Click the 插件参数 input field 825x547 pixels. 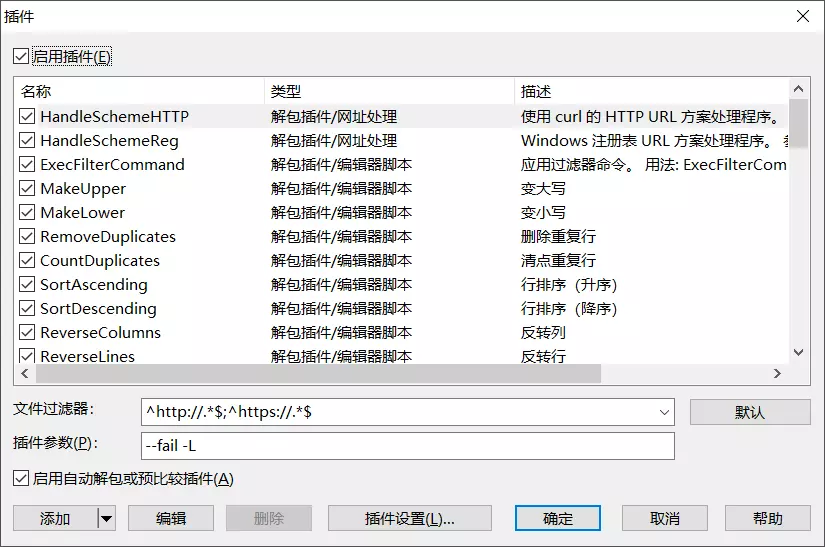pyautogui.click(x=408, y=446)
